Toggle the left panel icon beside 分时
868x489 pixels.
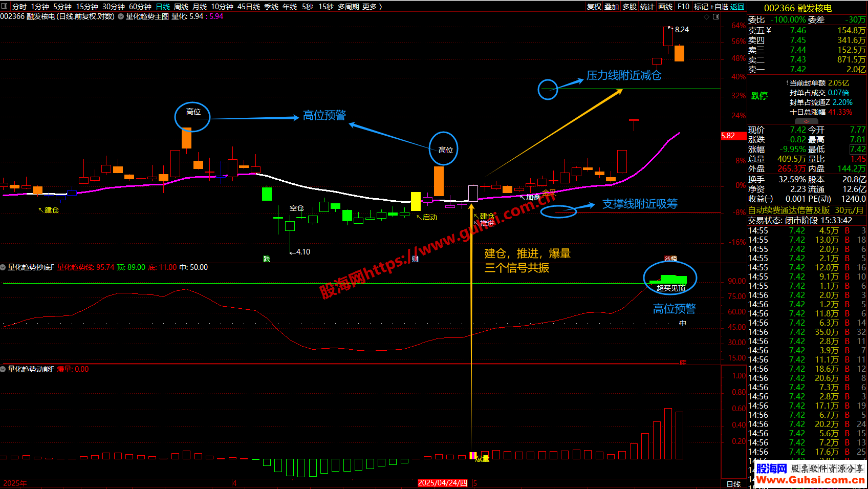click(5, 7)
